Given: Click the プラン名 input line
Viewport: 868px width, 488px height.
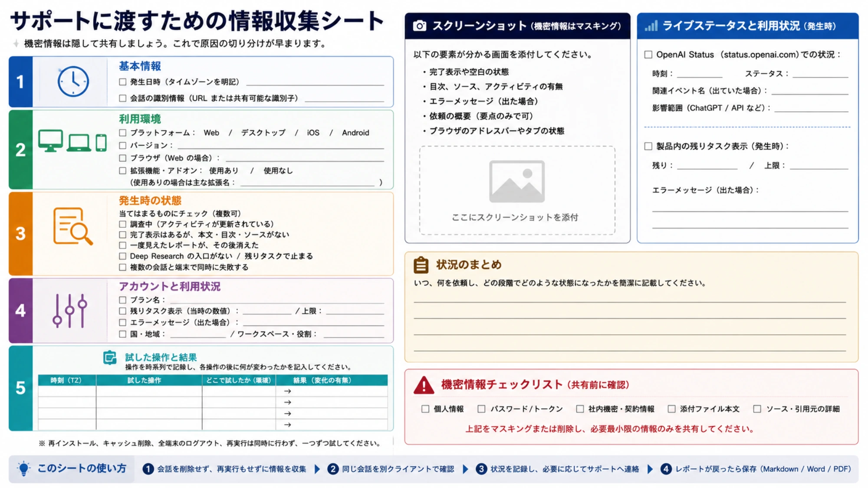Looking at the screenshot, I should pos(277,300).
